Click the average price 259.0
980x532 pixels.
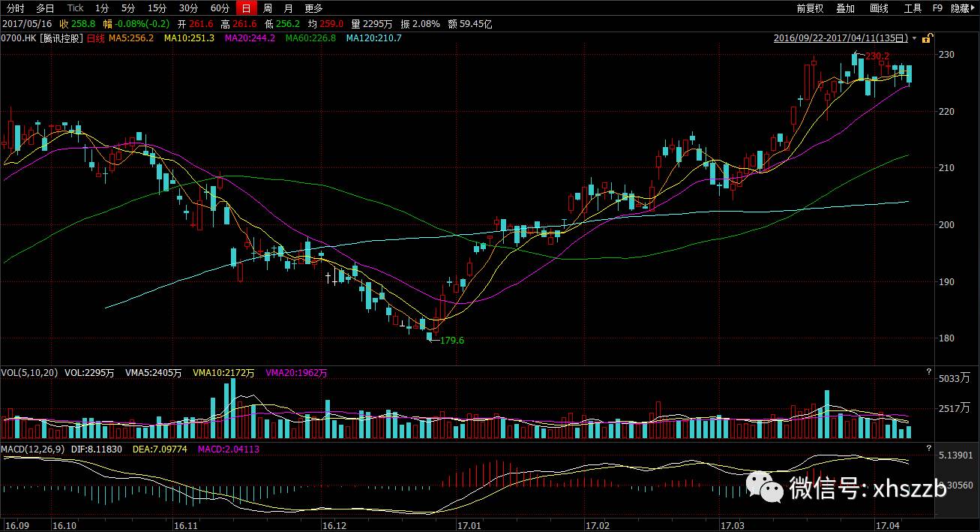[331, 23]
